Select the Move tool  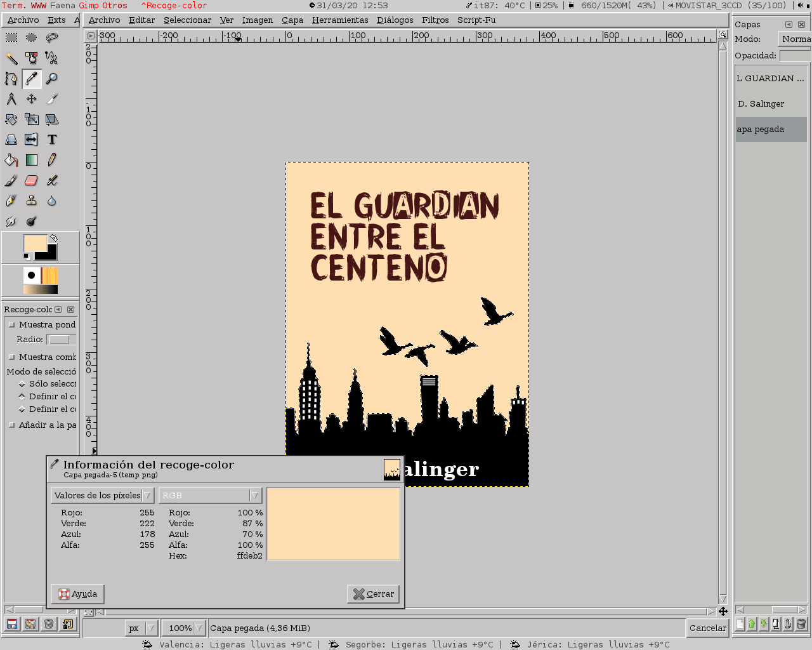pyautogui.click(x=32, y=99)
